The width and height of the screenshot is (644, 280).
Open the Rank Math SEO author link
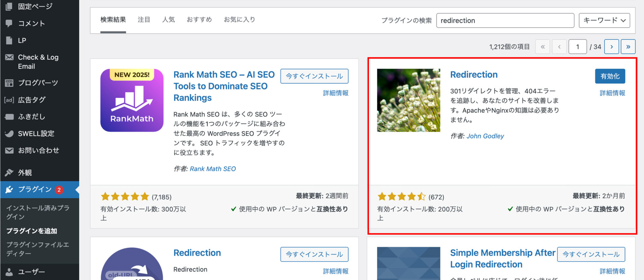tap(213, 169)
